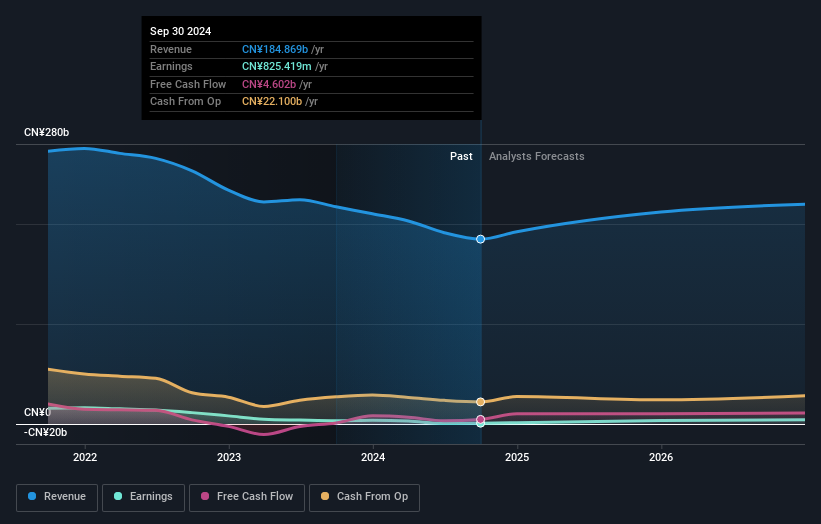Click the Revenue row label in tooltip
This screenshot has height=524, width=821.
click(171, 49)
